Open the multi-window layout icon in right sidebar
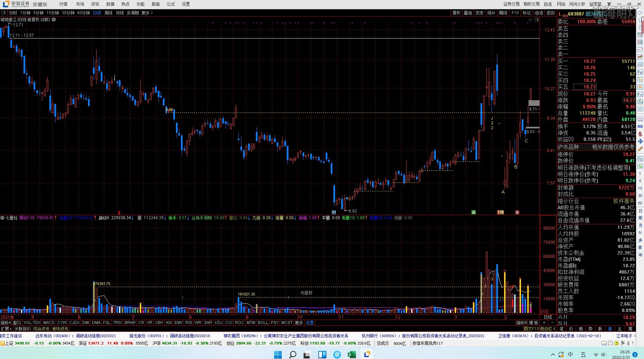The width and height of the screenshot is (644, 359). coord(640,65)
